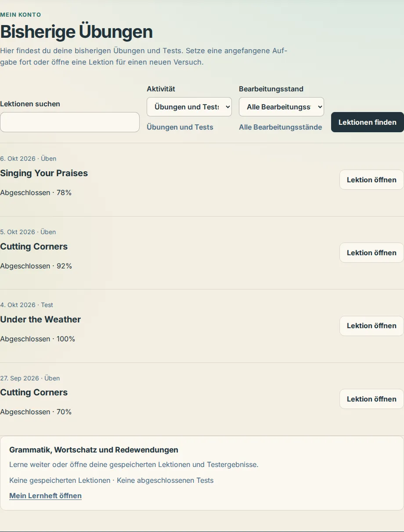Expand the Bearbeitungsstand dropdown
404x532 pixels.
click(281, 107)
